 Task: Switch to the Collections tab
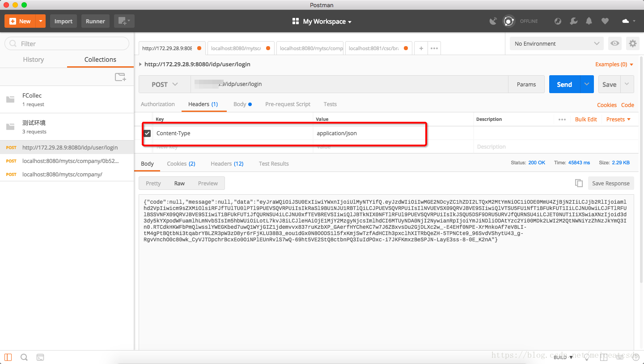pyautogui.click(x=100, y=60)
